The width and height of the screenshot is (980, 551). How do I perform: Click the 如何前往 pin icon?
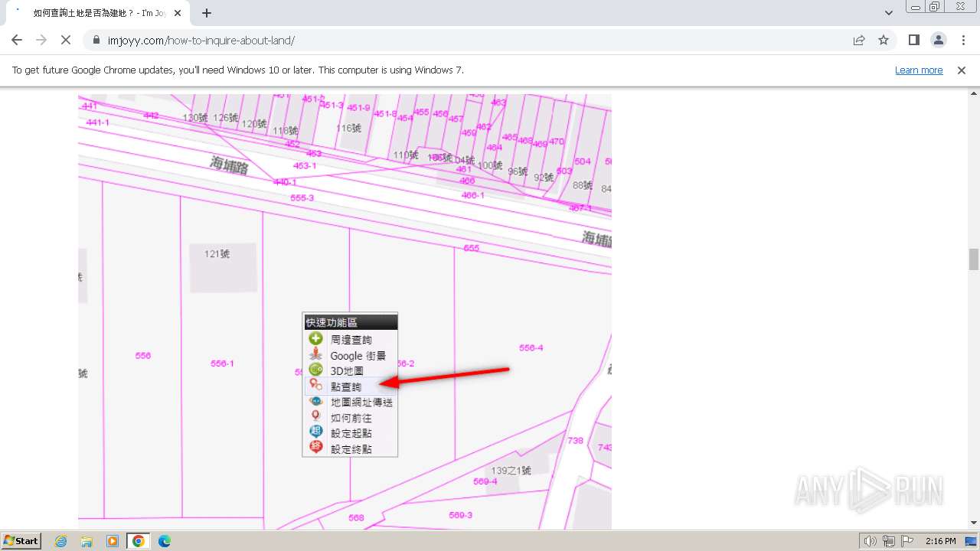pyautogui.click(x=315, y=417)
